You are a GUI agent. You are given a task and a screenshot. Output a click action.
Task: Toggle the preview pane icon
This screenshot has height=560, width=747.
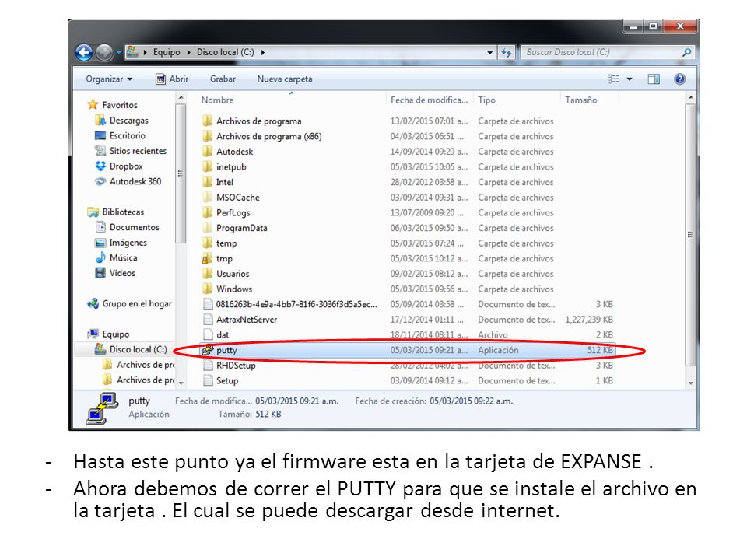pos(654,79)
